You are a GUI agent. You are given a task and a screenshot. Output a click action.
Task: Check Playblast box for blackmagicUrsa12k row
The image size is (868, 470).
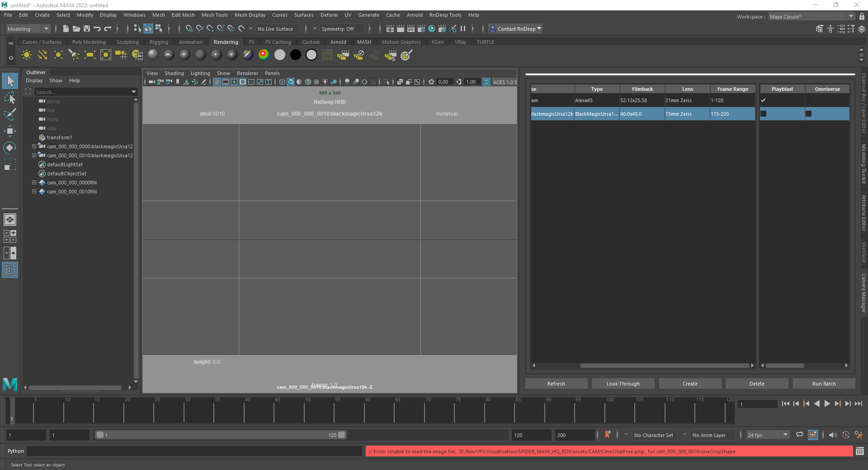[764, 114]
